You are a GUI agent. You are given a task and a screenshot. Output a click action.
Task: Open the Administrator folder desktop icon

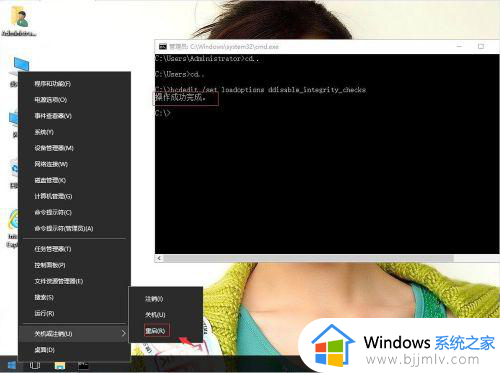coord(19,21)
